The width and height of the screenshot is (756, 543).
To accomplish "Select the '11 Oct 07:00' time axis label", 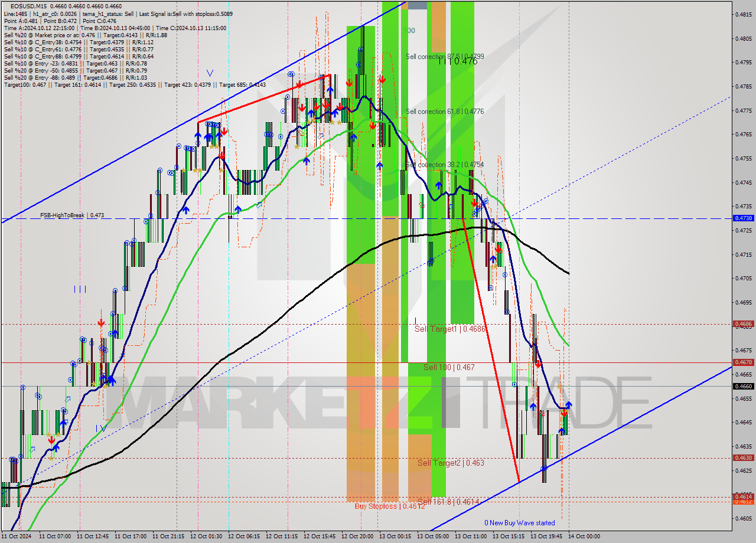I will pyautogui.click(x=55, y=537).
